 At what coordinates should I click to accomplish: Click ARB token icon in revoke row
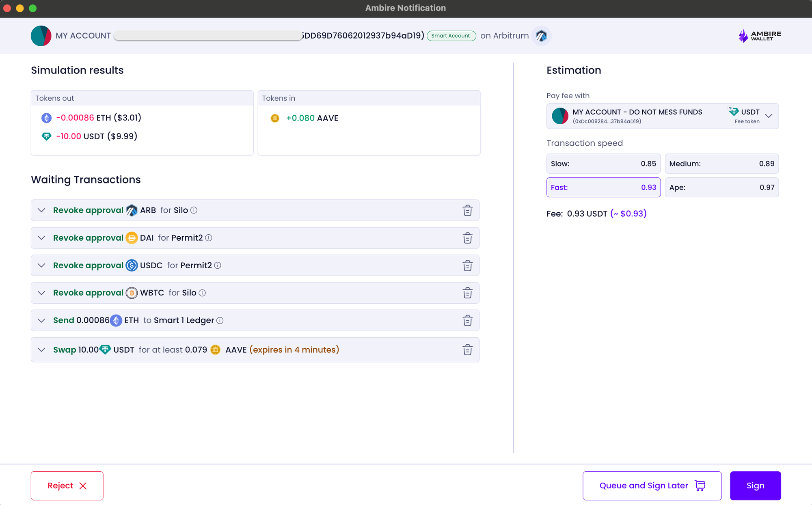132,210
